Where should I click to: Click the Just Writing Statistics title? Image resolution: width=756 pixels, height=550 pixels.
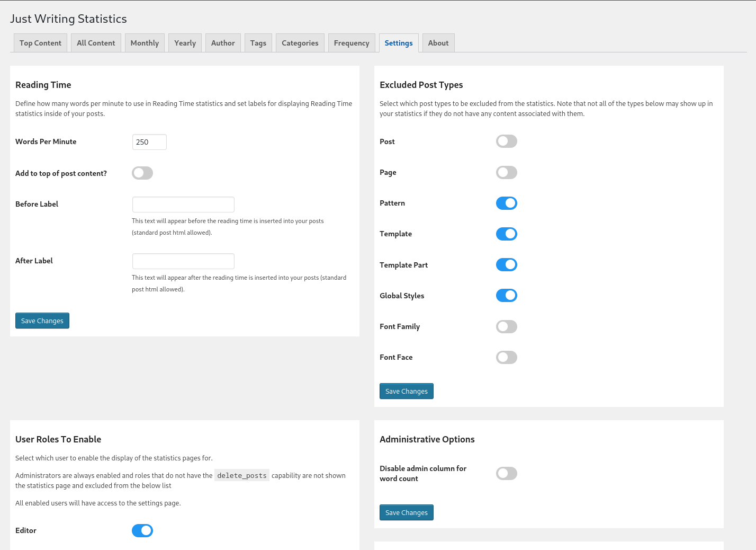[69, 19]
